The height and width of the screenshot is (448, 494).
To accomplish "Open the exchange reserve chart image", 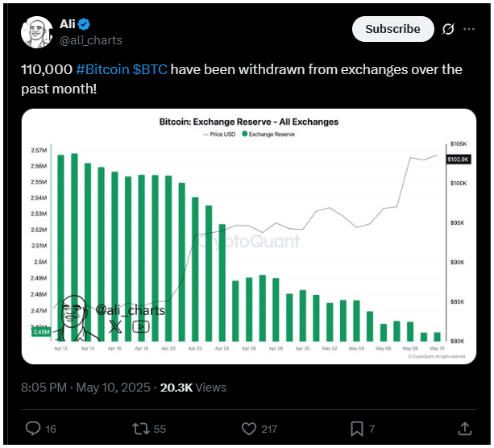I will (x=248, y=236).
